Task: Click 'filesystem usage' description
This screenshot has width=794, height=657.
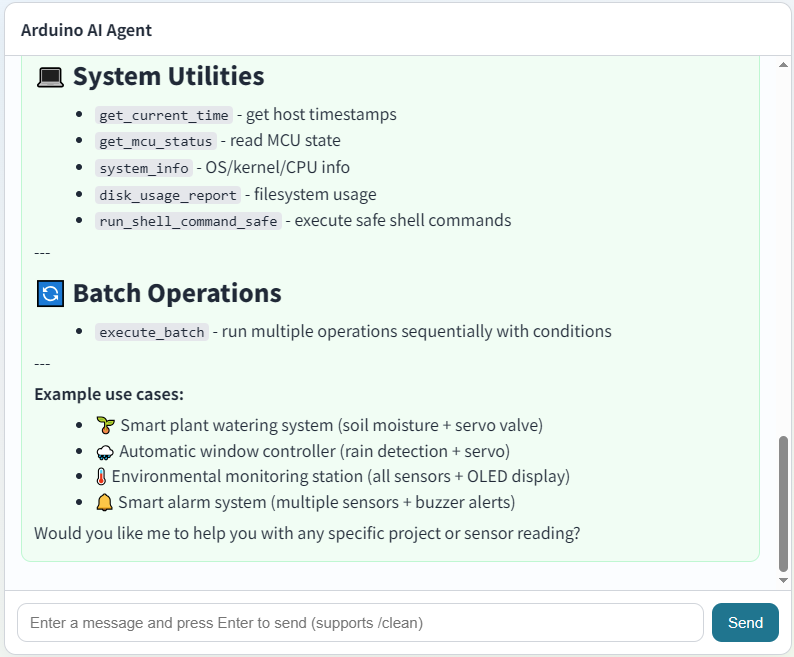Action: point(315,194)
